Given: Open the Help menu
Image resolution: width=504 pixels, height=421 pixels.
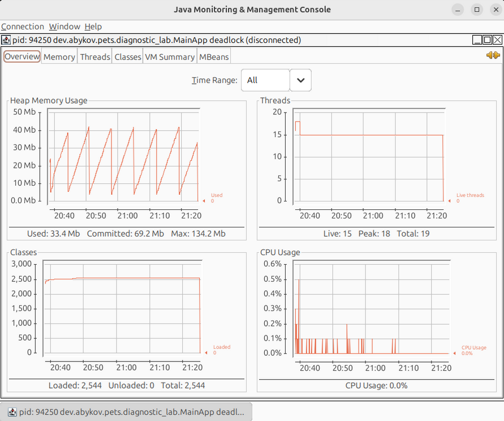Looking at the screenshot, I should point(93,27).
